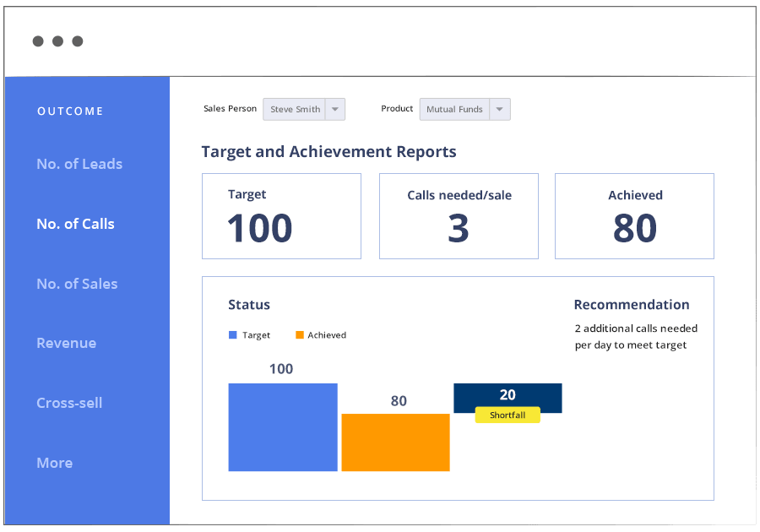Click the Target 100 card
760x532 pixels.
coord(281,216)
